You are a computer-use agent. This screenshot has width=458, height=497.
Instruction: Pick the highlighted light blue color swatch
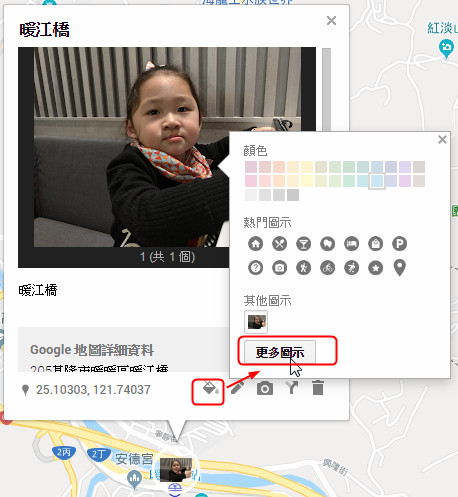[377, 181]
